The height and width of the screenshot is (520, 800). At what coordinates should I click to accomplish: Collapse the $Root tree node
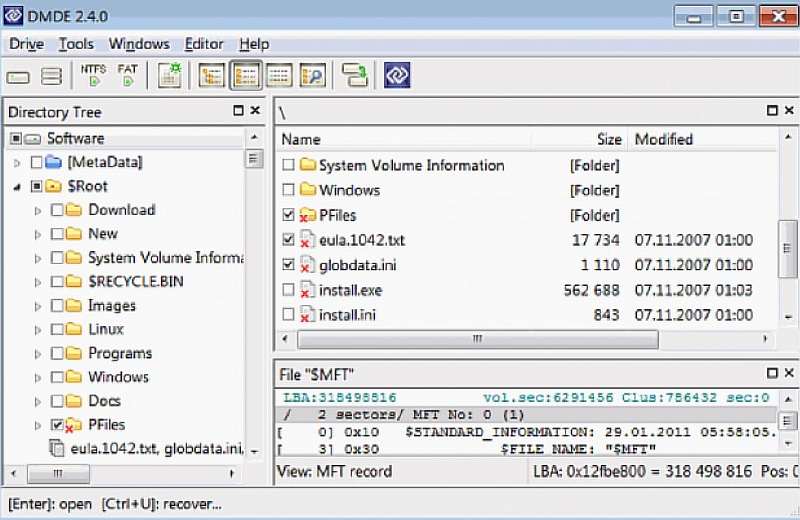pyautogui.click(x=17, y=187)
